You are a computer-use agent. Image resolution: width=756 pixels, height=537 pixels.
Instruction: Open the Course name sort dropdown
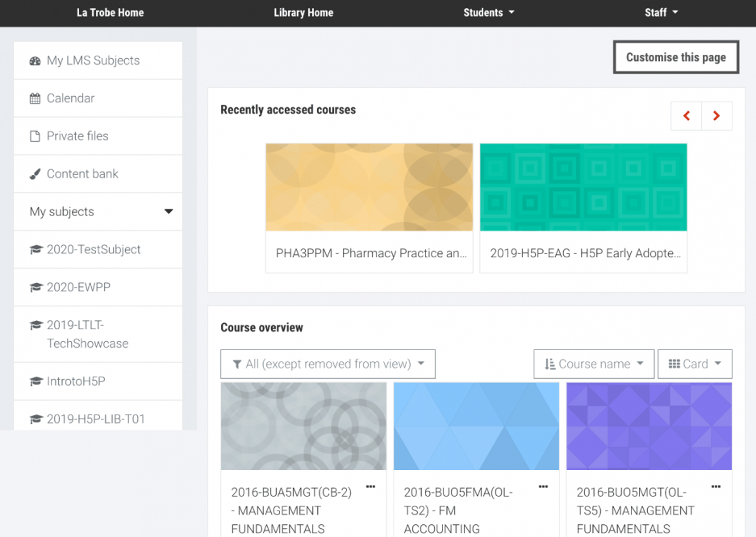tap(594, 364)
